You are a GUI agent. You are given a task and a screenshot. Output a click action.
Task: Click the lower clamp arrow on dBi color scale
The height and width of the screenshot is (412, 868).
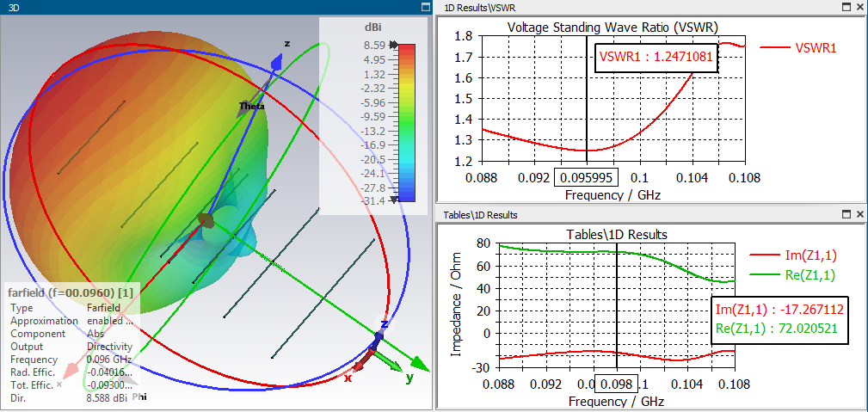coord(394,200)
